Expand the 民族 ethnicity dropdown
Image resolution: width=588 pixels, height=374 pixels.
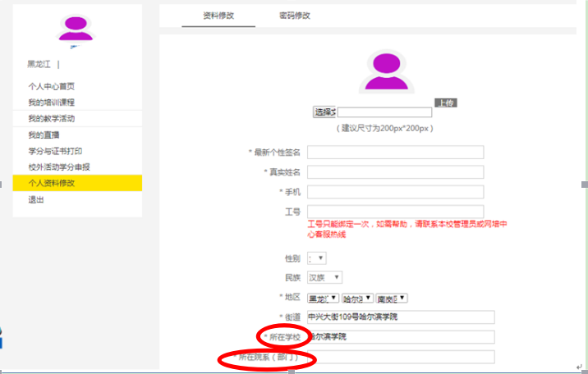point(324,278)
